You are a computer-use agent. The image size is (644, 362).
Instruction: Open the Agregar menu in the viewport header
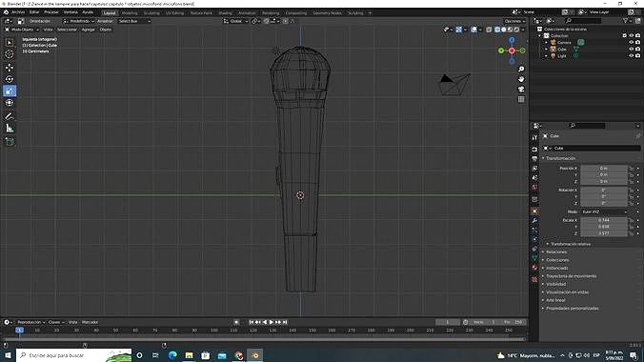click(88, 30)
